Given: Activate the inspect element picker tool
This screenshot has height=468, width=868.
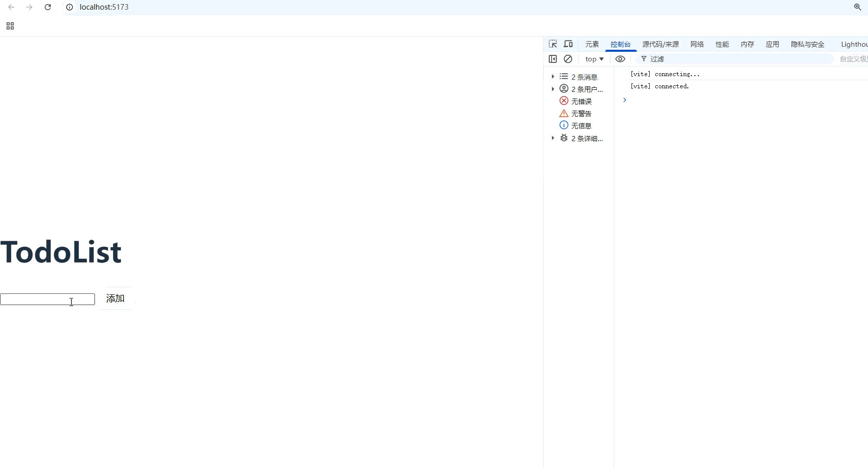Looking at the screenshot, I should [x=553, y=44].
